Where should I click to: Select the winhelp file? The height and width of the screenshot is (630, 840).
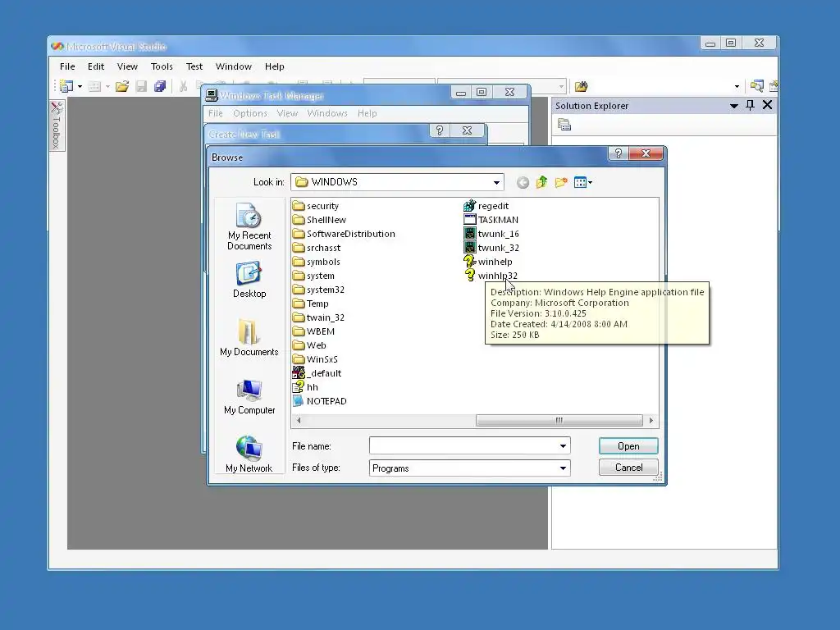click(x=488, y=262)
